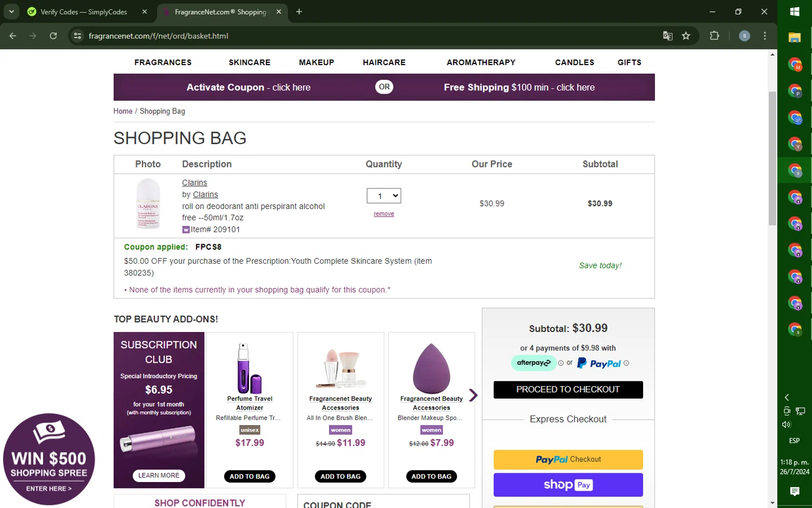The height and width of the screenshot is (508, 812).
Task: Open the browser extensions puzzle icon
Action: coord(715,36)
